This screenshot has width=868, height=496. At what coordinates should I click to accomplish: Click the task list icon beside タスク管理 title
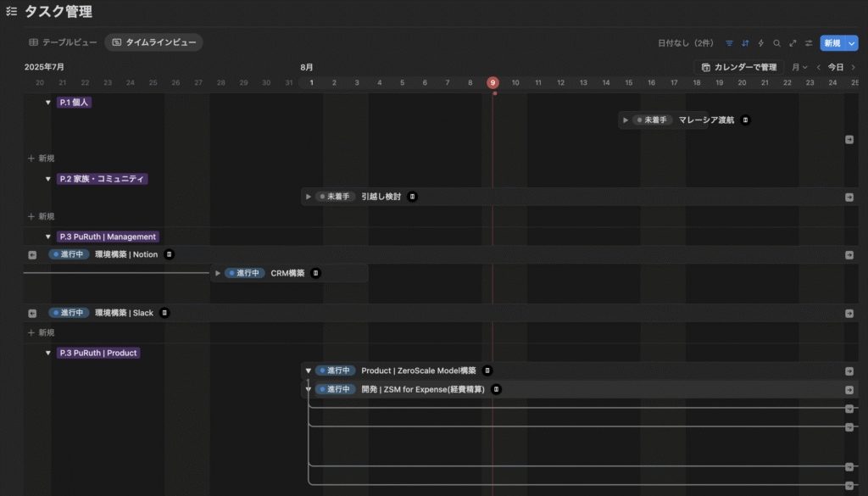[11, 12]
